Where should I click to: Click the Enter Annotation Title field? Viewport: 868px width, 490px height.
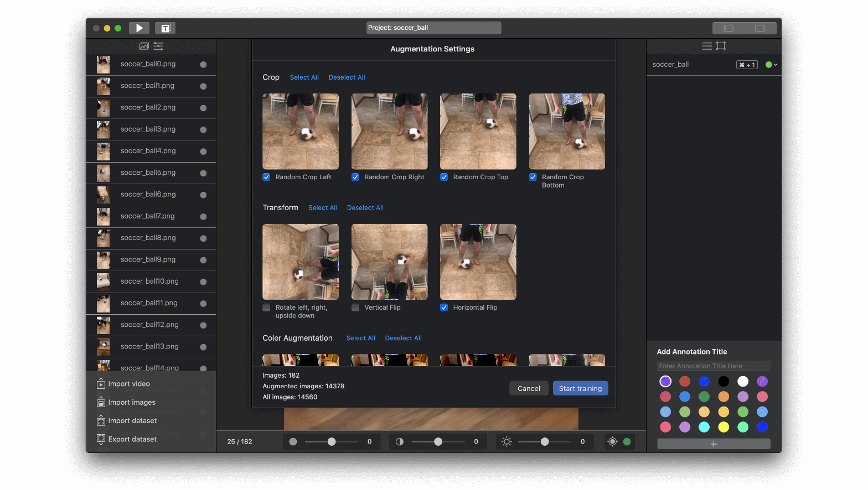coord(714,366)
